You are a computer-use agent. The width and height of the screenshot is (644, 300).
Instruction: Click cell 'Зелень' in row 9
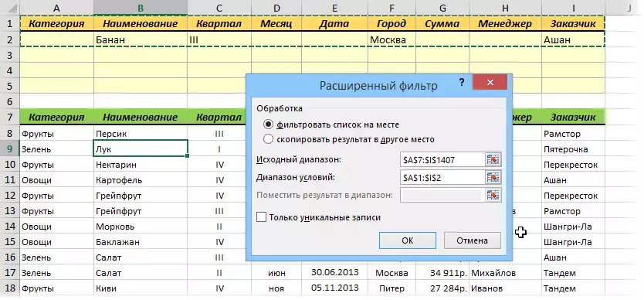click(x=56, y=149)
